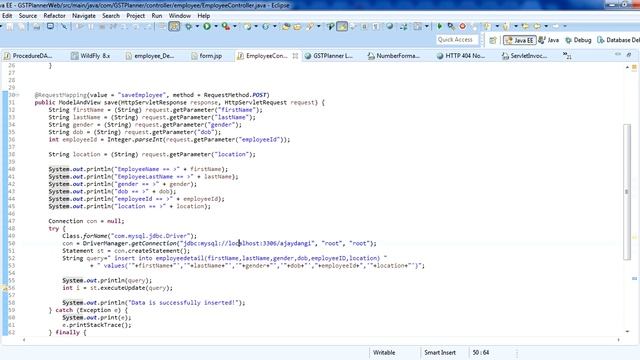
Task: Open the last toolbar dropdown arrow
Action: tap(565, 26)
